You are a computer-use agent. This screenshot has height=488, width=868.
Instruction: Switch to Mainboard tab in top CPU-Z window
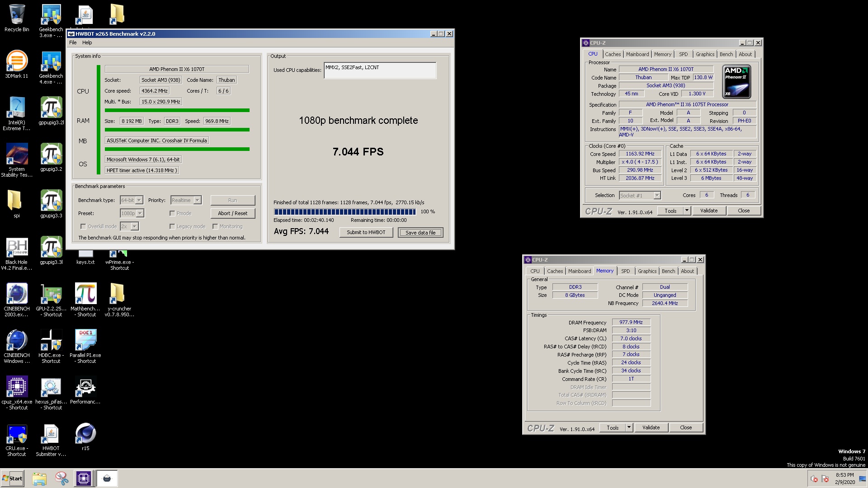[x=637, y=54]
